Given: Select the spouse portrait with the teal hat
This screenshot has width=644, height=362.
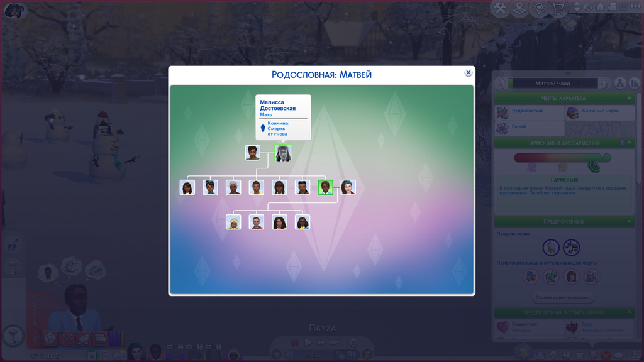Looking at the screenshot, I should [348, 187].
